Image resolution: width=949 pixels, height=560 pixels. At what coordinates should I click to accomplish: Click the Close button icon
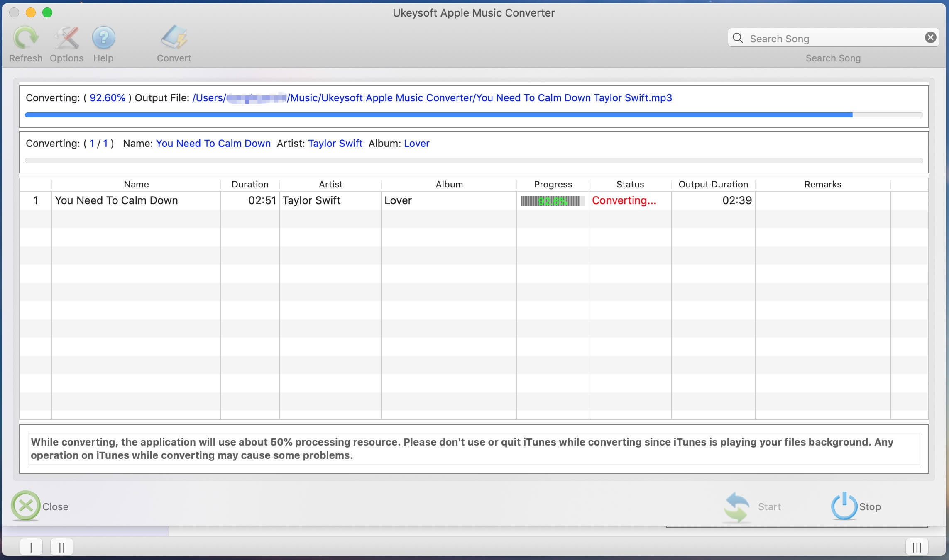pyautogui.click(x=26, y=506)
